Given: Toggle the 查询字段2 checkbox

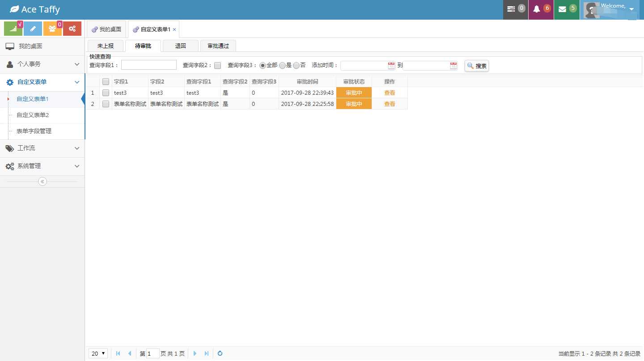Looking at the screenshot, I should pos(217,65).
